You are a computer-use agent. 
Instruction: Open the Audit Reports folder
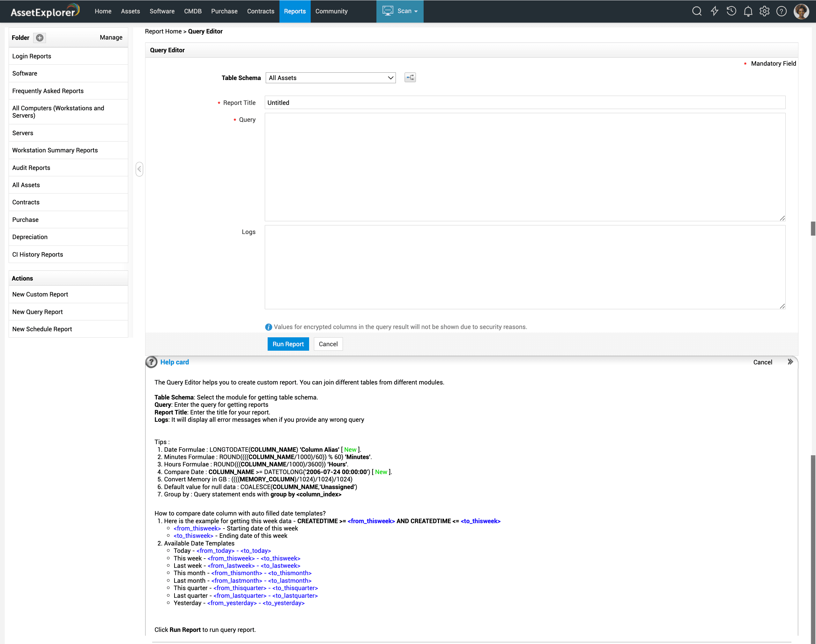[x=31, y=168]
